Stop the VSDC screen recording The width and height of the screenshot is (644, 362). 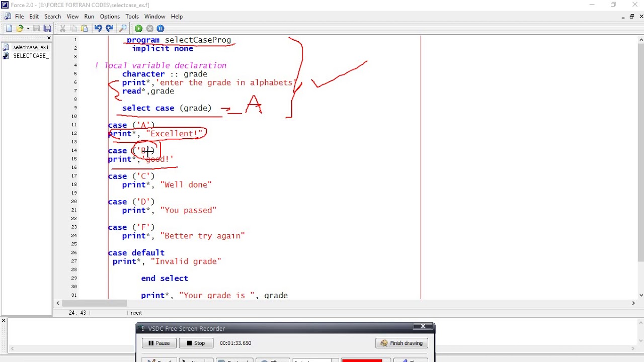[196, 343]
